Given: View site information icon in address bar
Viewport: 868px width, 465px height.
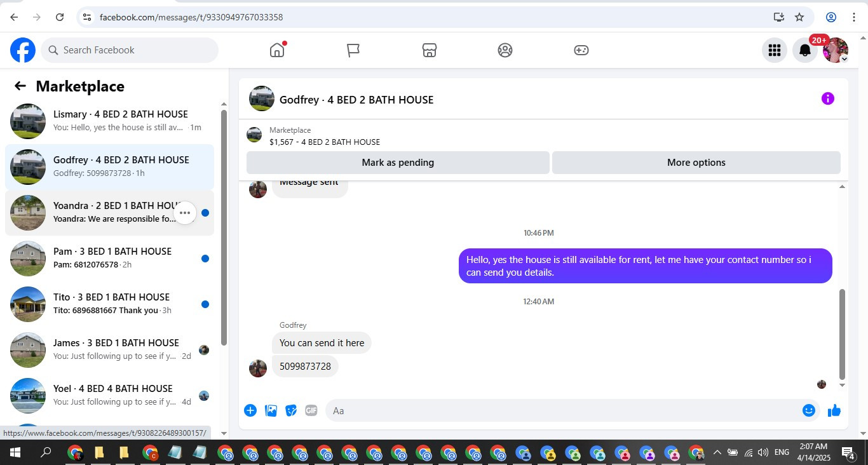Looking at the screenshot, I should point(87,17).
